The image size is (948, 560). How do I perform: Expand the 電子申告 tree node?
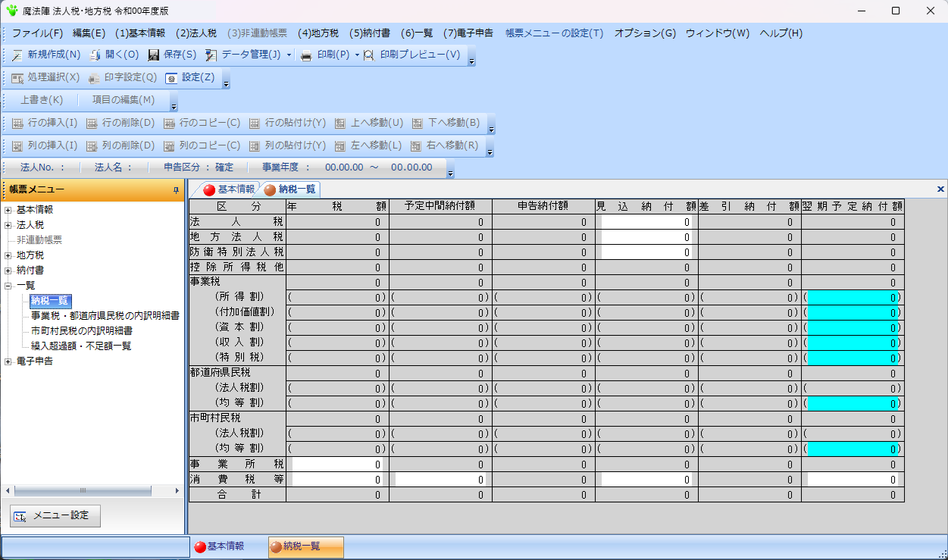pyautogui.click(x=8, y=361)
